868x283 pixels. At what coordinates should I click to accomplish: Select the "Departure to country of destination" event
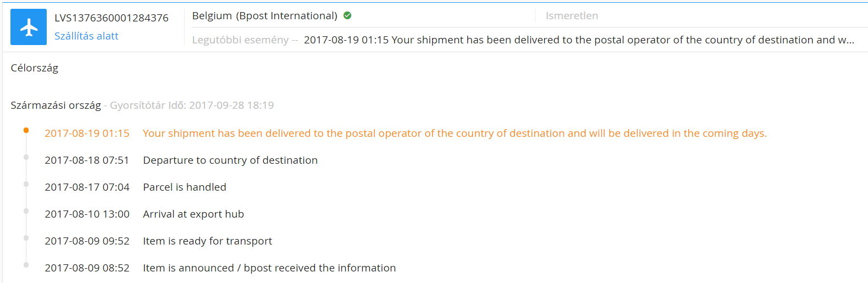point(230,160)
